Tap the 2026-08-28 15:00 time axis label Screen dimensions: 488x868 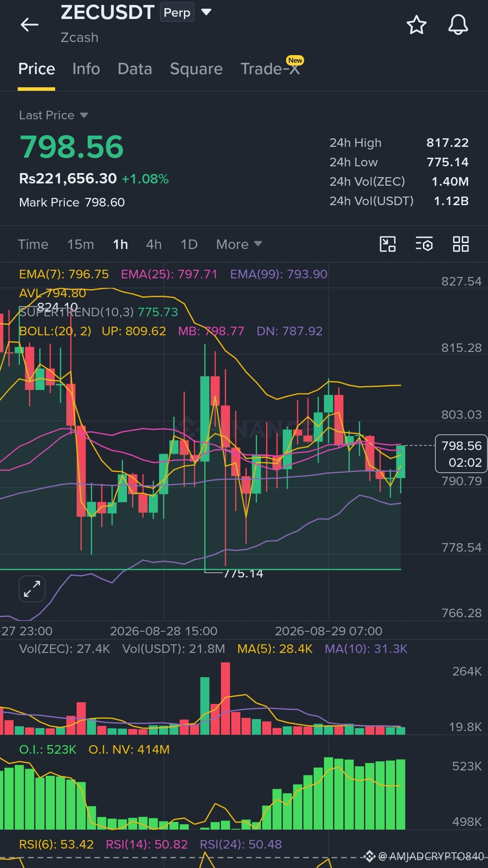(164, 631)
